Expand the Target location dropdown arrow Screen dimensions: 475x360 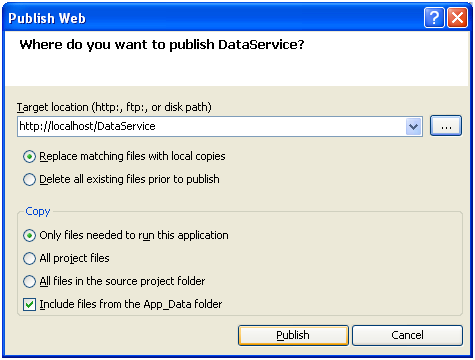click(x=414, y=127)
